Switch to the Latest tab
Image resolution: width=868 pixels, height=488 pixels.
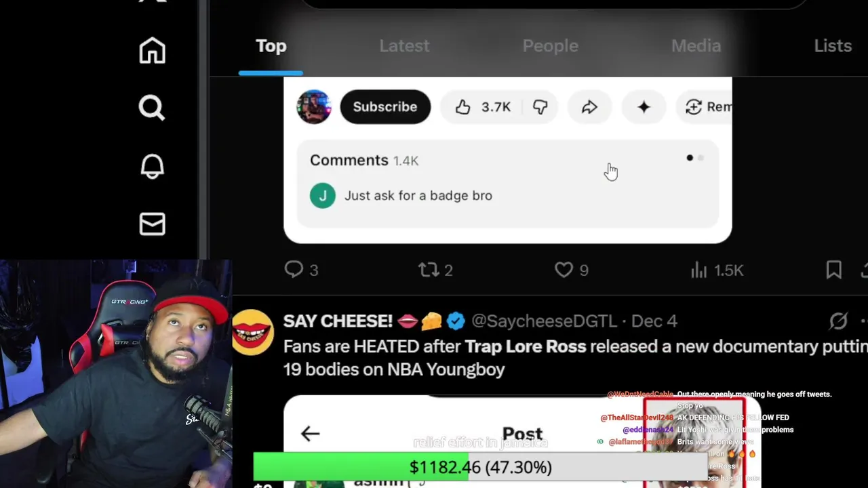(x=404, y=46)
